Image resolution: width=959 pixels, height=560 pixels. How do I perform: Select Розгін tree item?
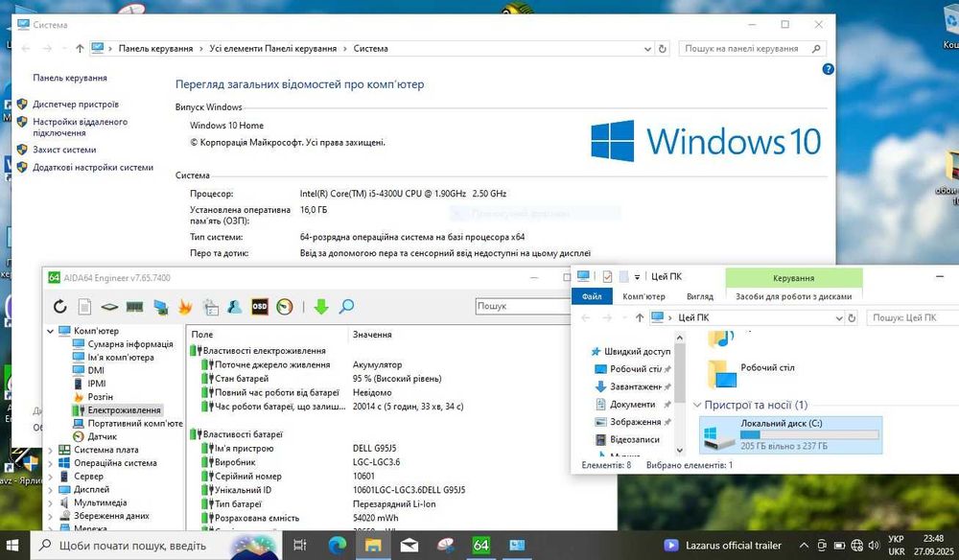pos(101,397)
